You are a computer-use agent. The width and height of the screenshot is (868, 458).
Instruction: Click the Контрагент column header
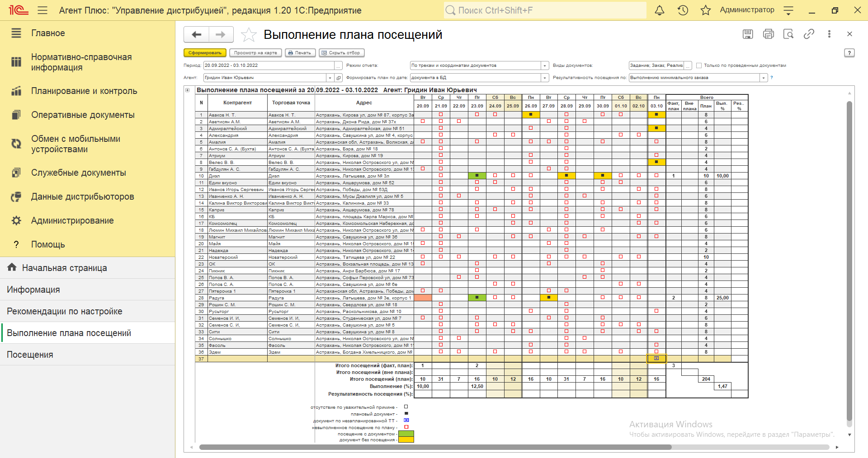click(x=237, y=103)
